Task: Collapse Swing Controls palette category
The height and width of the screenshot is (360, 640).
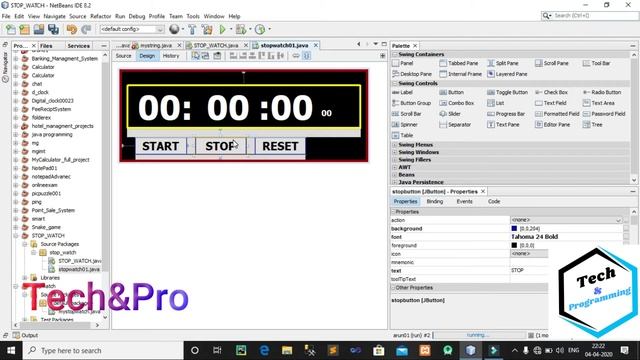Action: coord(395,83)
